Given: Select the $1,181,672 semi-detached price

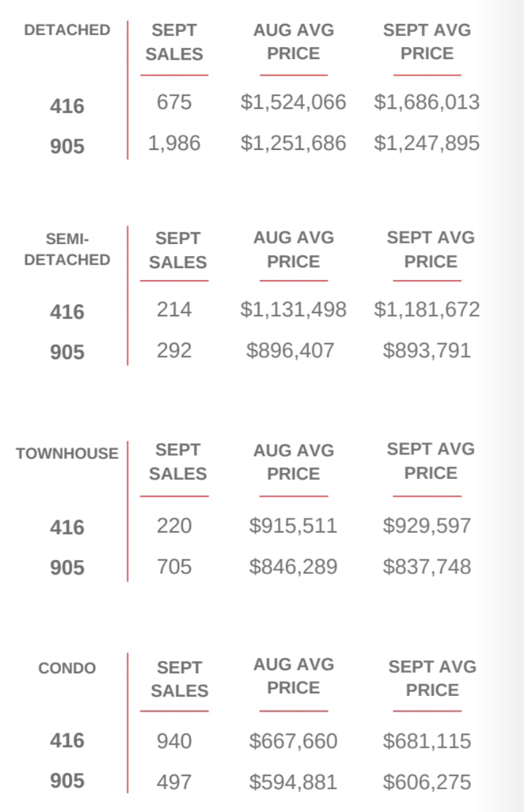Looking at the screenshot, I should coord(426,309).
